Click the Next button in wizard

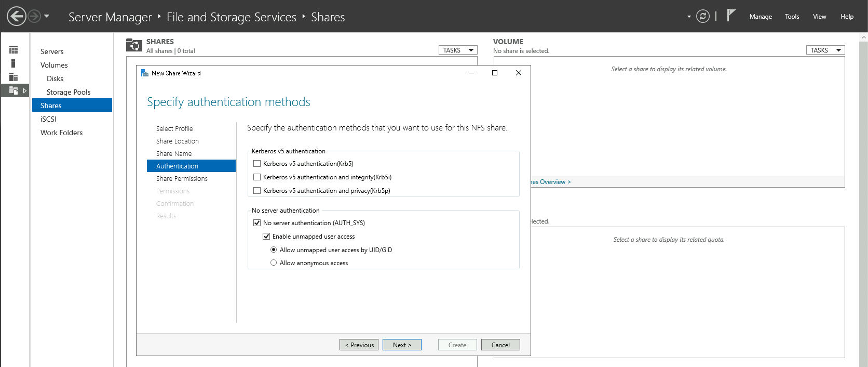[402, 345]
